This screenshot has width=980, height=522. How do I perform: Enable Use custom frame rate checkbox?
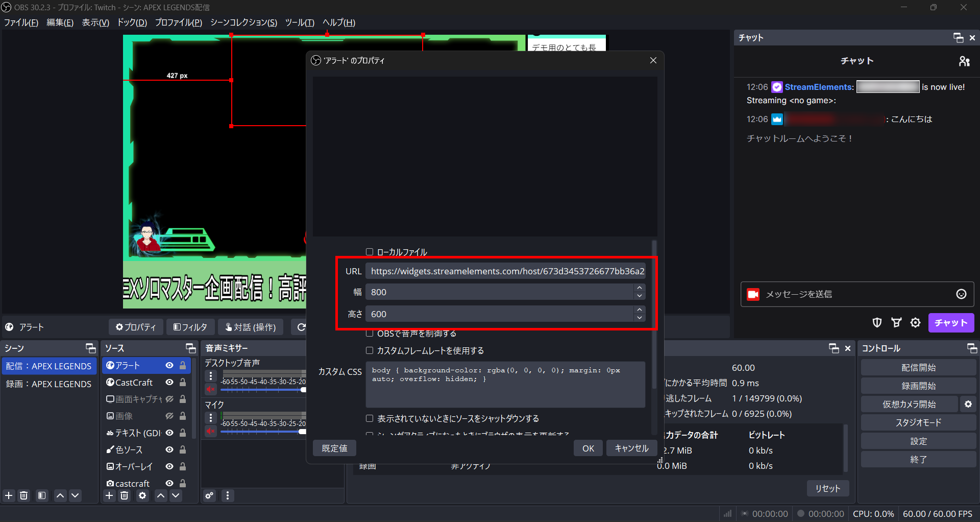click(x=370, y=350)
